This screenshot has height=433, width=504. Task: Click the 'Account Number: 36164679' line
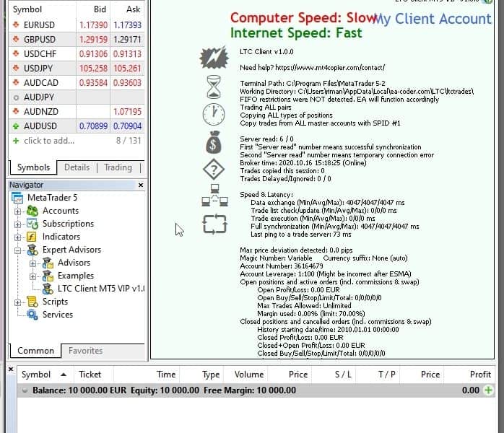[282, 266]
